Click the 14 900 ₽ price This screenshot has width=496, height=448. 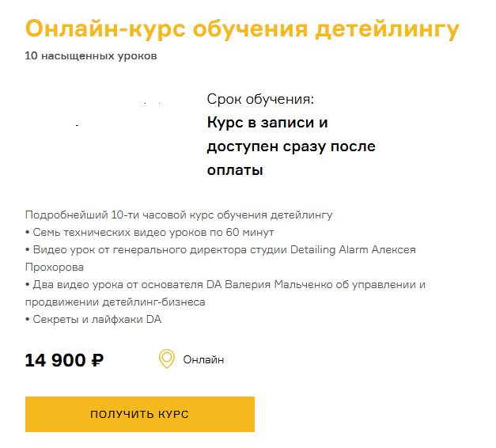64,360
